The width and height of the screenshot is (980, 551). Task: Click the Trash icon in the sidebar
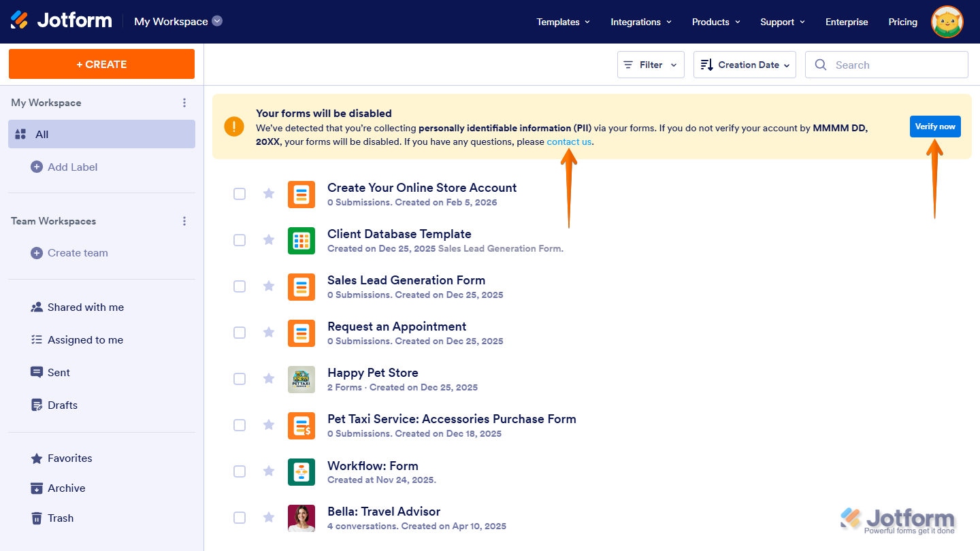(x=36, y=518)
